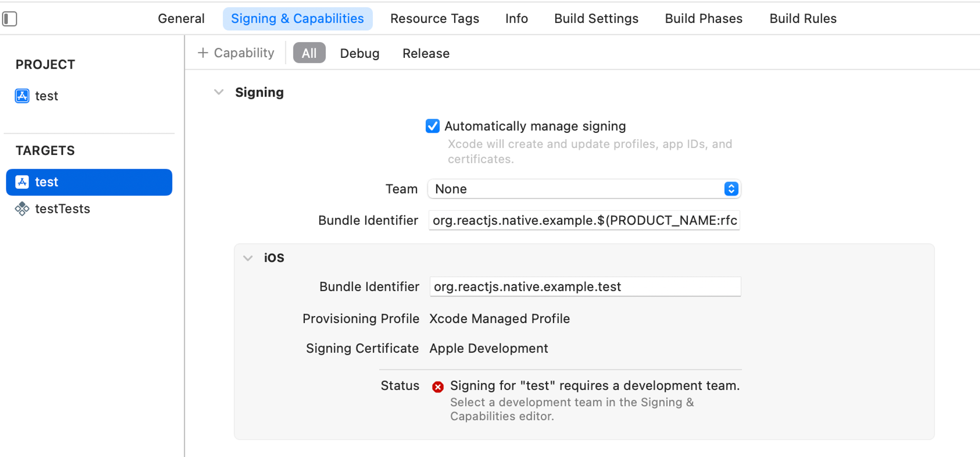Image resolution: width=980 pixels, height=457 pixels.
Task: Click the main Bundle Identifier field
Action: coord(584,220)
